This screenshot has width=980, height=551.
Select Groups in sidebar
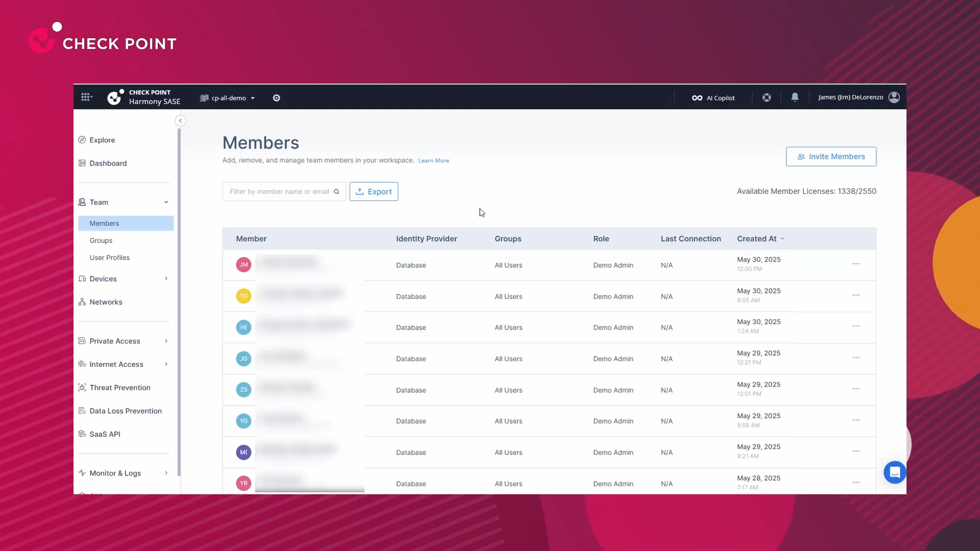click(101, 240)
